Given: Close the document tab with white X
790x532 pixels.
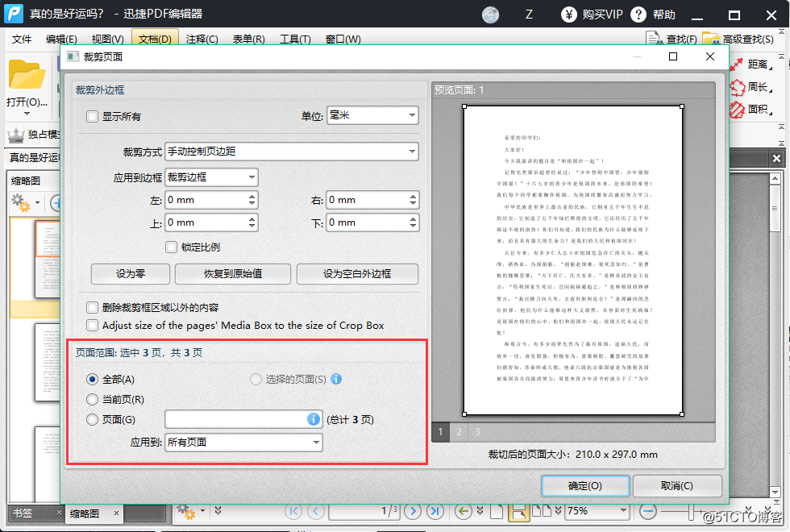Looking at the screenshot, I should [776, 158].
